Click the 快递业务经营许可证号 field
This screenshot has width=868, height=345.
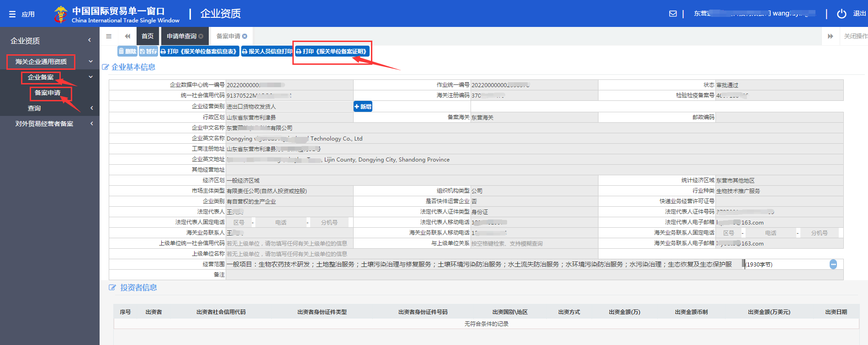pos(779,201)
